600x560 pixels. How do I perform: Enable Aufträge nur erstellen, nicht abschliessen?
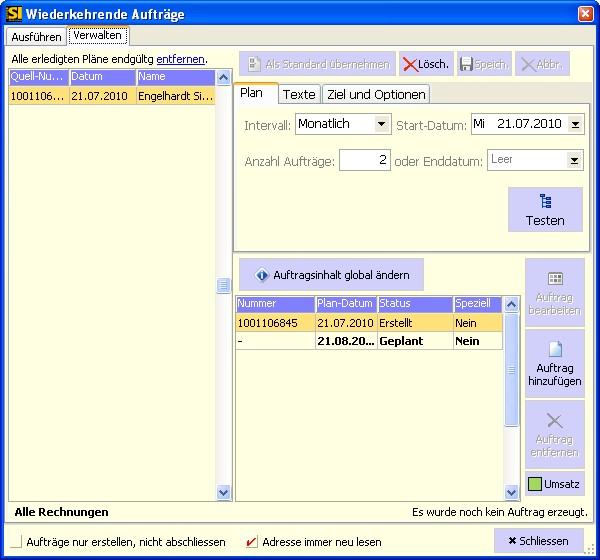[x=16, y=541]
